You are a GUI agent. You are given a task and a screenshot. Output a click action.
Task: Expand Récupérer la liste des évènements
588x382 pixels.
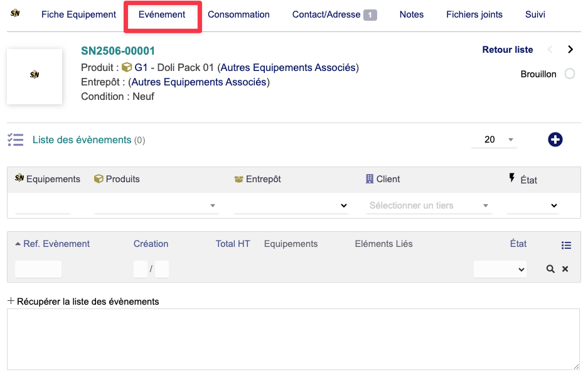83,301
